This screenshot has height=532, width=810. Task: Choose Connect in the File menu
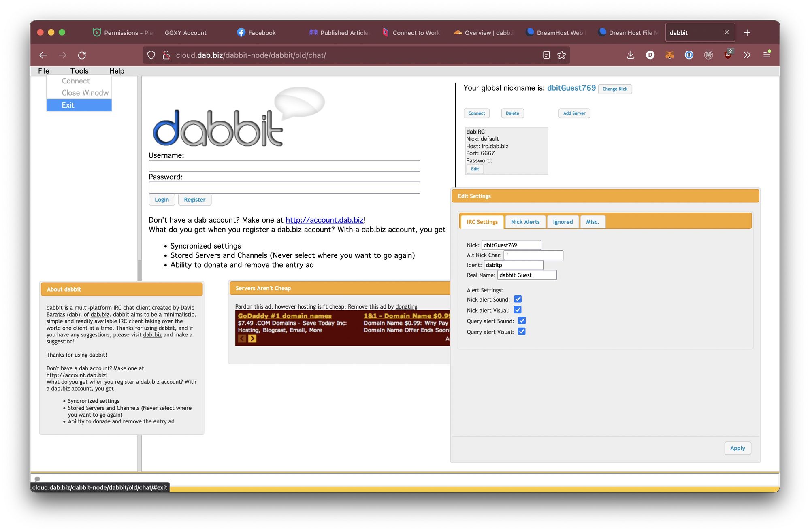79,81
